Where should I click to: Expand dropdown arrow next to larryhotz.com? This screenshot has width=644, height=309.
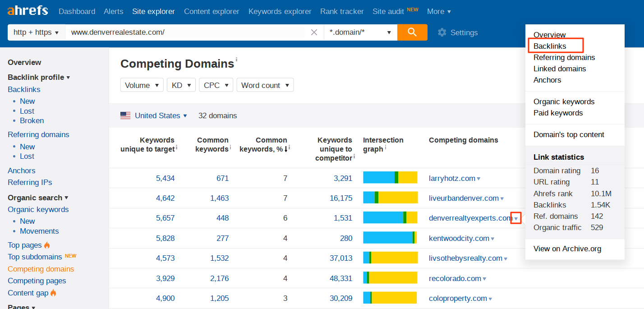[x=478, y=179]
